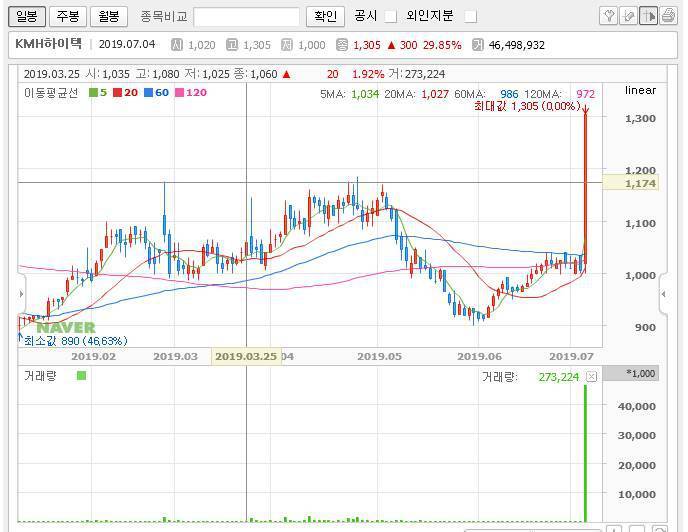This screenshot has height=532, width=688.
Task: Expand the chart using left edge arrow
Action: (22, 294)
